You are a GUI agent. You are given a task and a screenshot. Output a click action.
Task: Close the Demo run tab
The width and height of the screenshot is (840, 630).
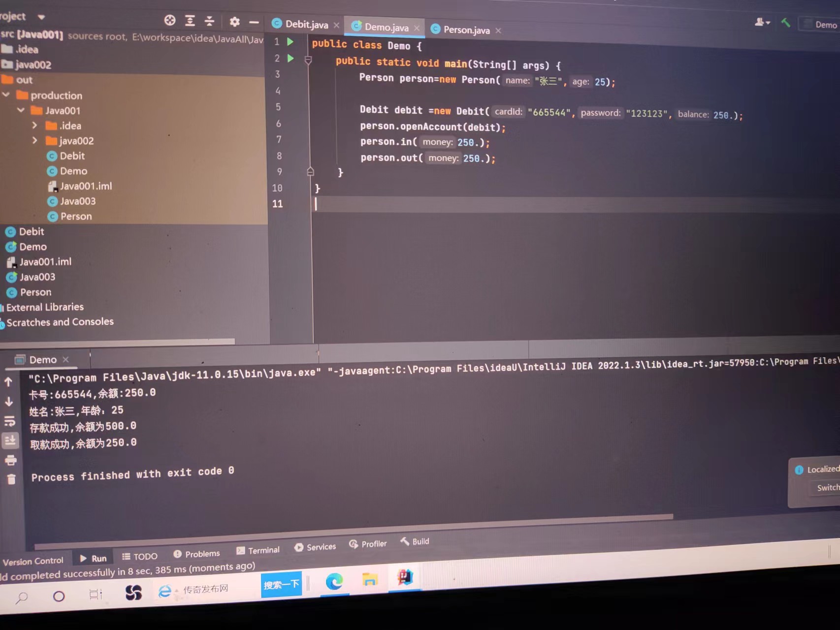click(x=65, y=360)
